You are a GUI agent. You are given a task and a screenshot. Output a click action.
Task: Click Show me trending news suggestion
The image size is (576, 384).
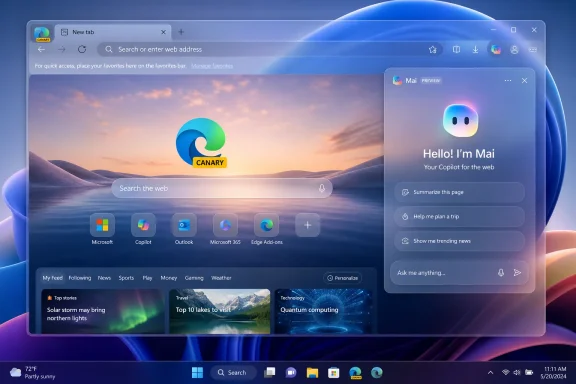coord(459,241)
